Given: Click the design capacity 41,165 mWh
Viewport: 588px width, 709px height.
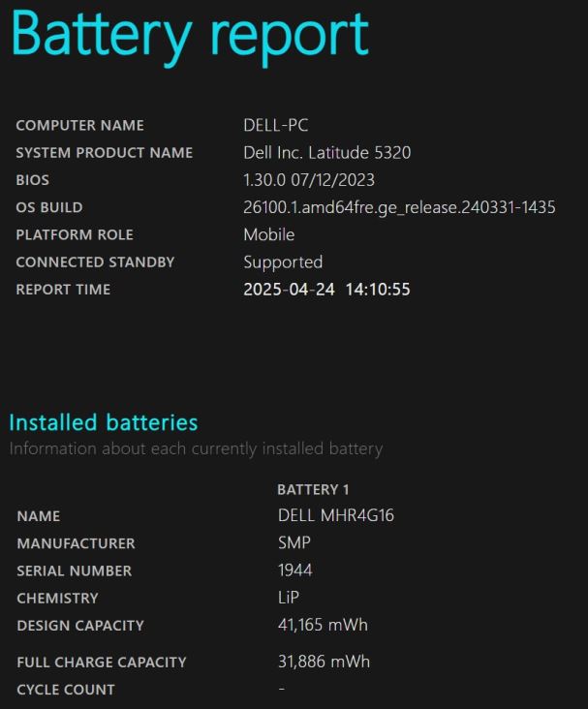Looking at the screenshot, I should tap(323, 625).
